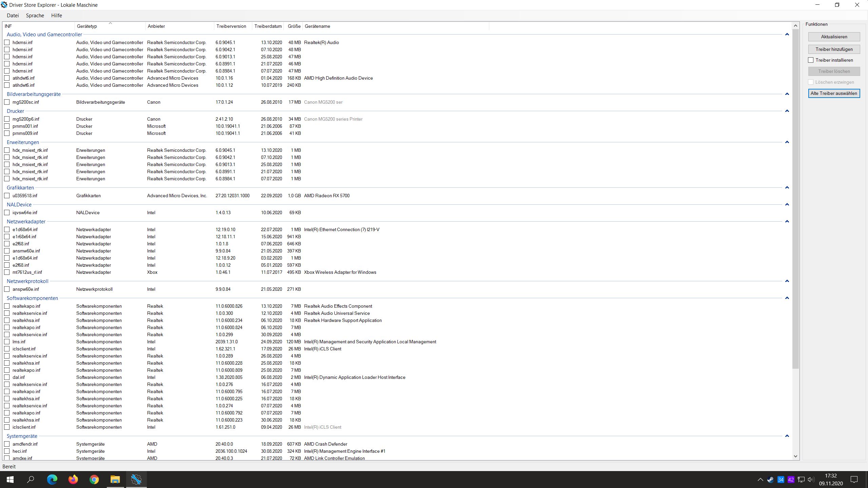Open Microsoft Edge from the taskbar
Image resolution: width=868 pixels, height=488 pixels.
coord(52,480)
